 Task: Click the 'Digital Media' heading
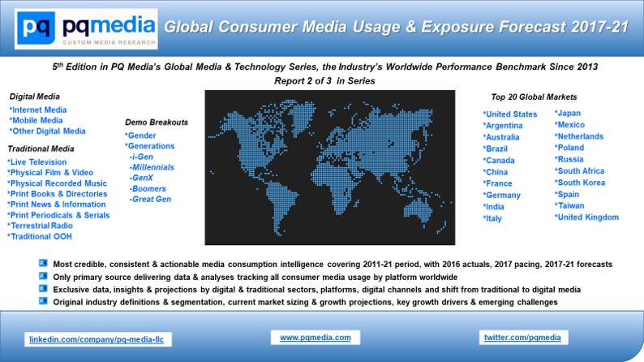pos(35,97)
